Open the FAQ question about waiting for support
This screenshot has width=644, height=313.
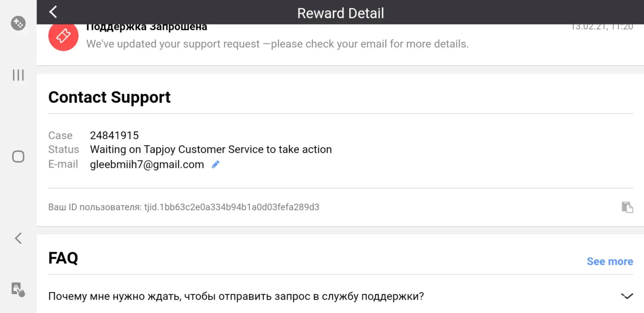tap(236, 296)
